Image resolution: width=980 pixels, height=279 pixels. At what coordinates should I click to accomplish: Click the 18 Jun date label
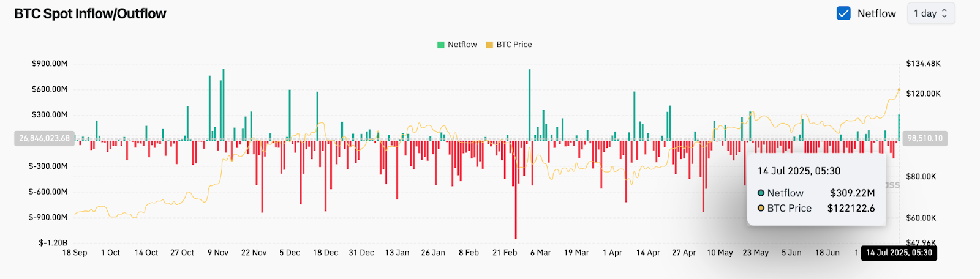click(827, 253)
